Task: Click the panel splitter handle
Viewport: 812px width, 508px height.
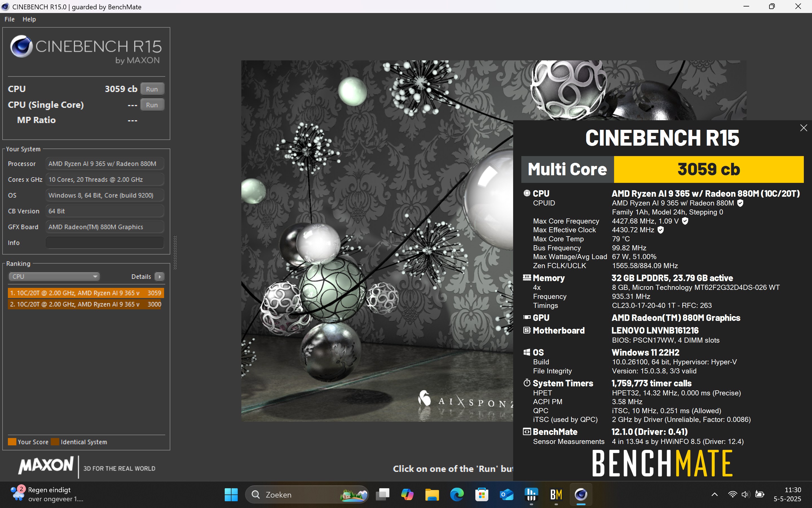Action: tap(175, 253)
